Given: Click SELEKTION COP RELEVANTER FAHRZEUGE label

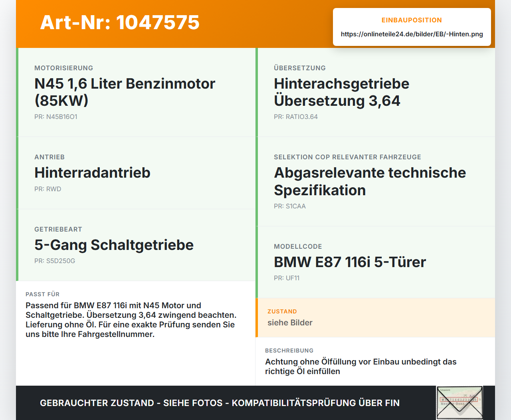Looking at the screenshot, I should 347,157.
